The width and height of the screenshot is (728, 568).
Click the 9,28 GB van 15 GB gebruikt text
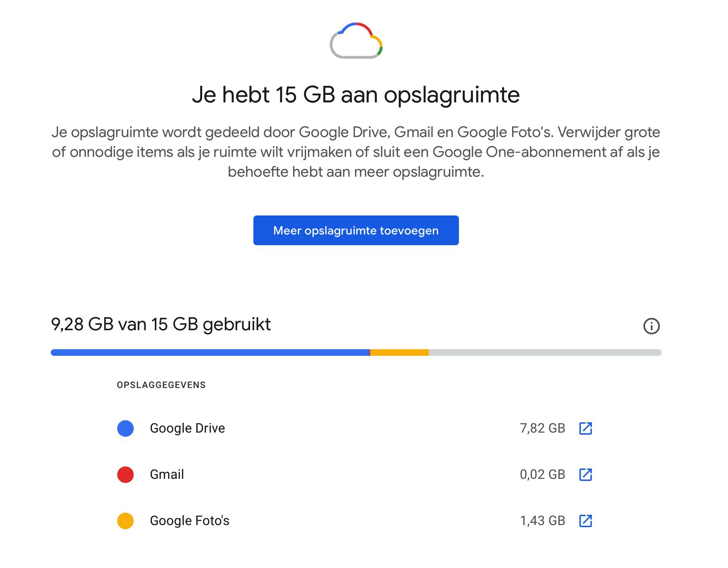(x=161, y=324)
